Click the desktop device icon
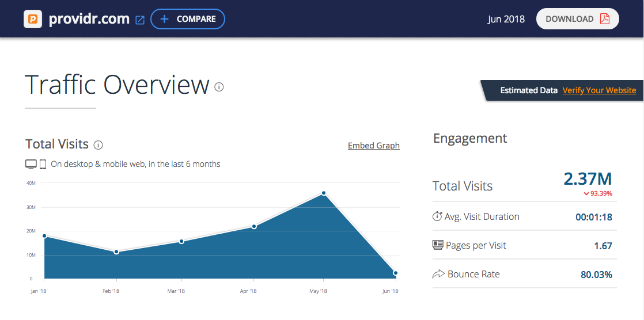Image resolution: width=644 pixels, height=320 pixels. (31, 165)
